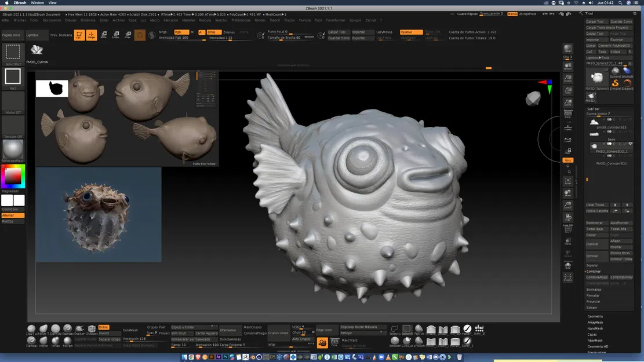644x362 pixels.
Task: Toggle the Doble double-sided option
Action: (x=104, y=327)
